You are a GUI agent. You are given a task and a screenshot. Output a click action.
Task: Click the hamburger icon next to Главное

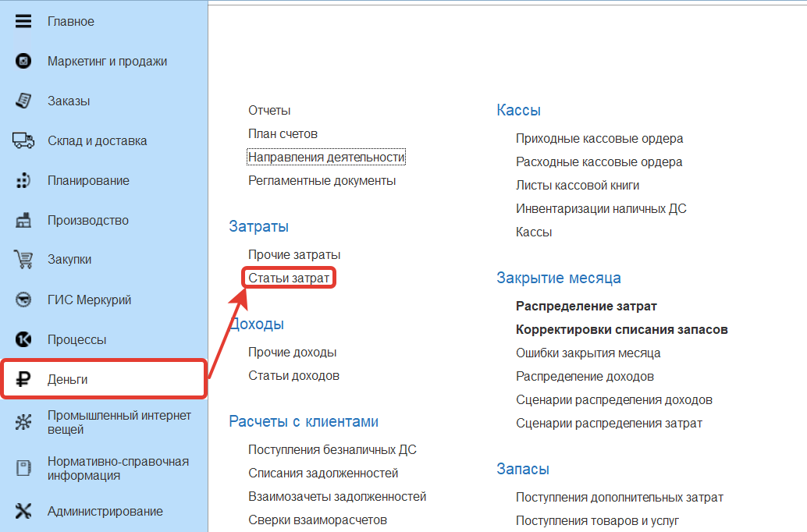coord(23,21)
